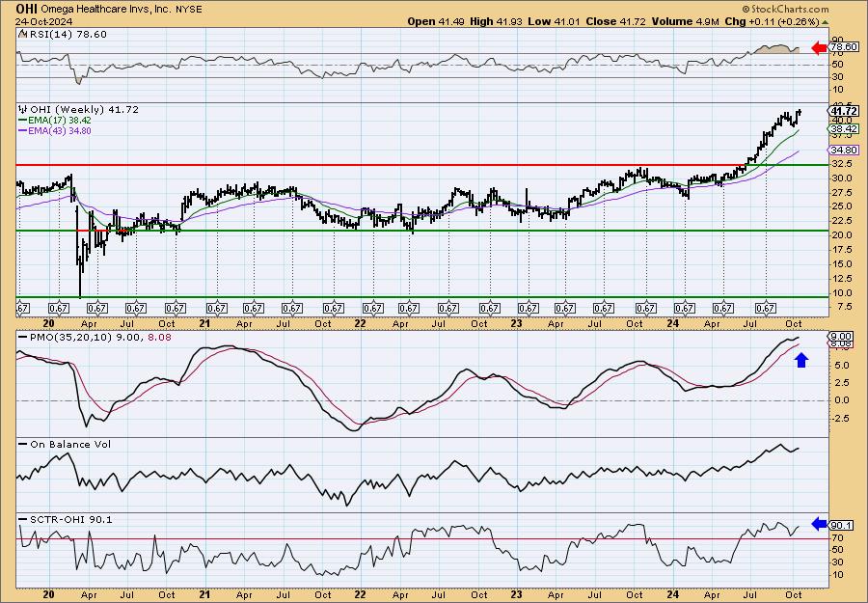Click the most recent 0.67 dividend marker
Image resolution: width=868 pixels, height=603 pixels.
[x=766, y=309]
